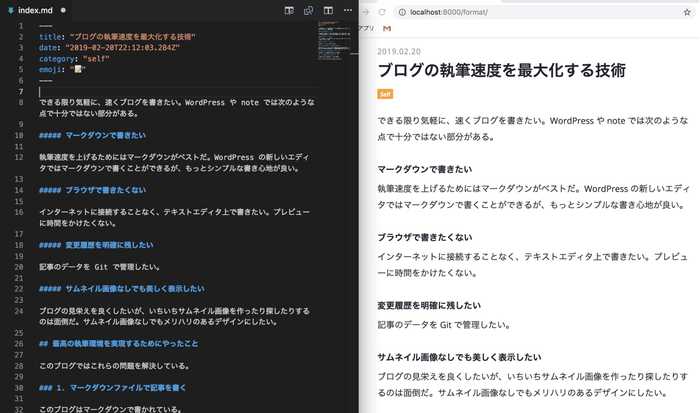Click the category: "self" line in the editor
Viewport: 700px width, 413px height.
point(74,58)
